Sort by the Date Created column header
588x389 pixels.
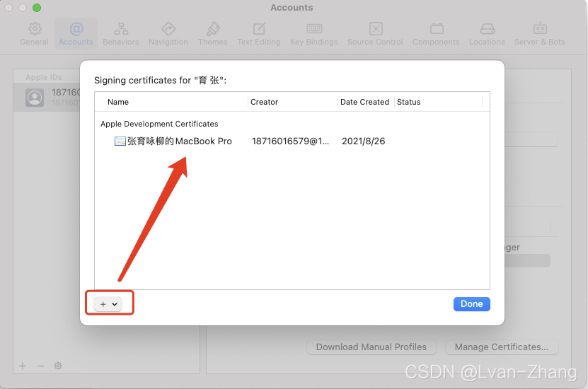[364, 102]
